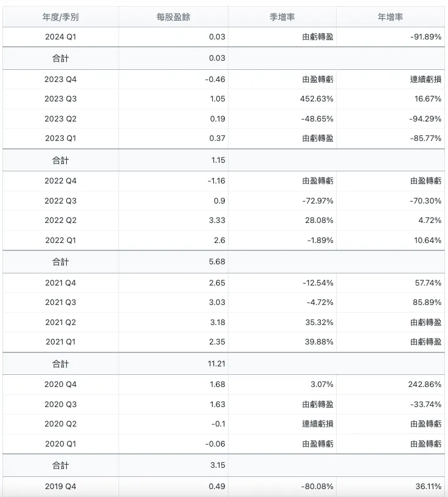
Task: Select the 2019 Q4 row label
Action: click(60, 487)
